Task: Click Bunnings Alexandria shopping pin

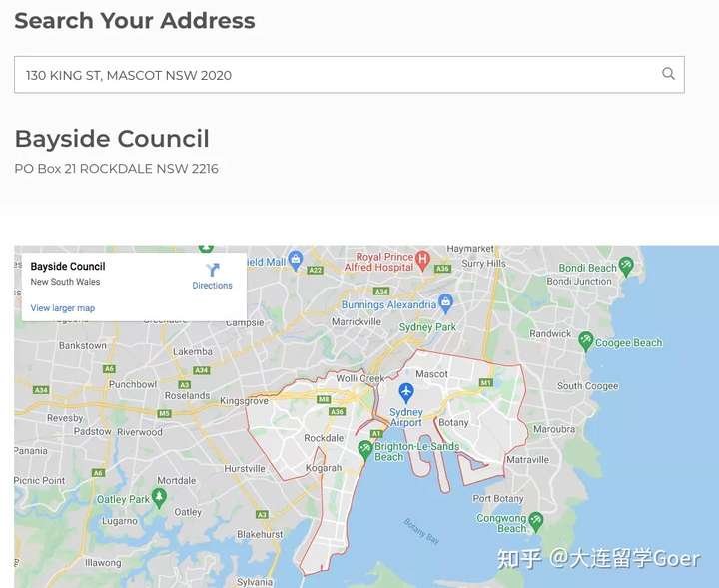Action: coord(445,303)
